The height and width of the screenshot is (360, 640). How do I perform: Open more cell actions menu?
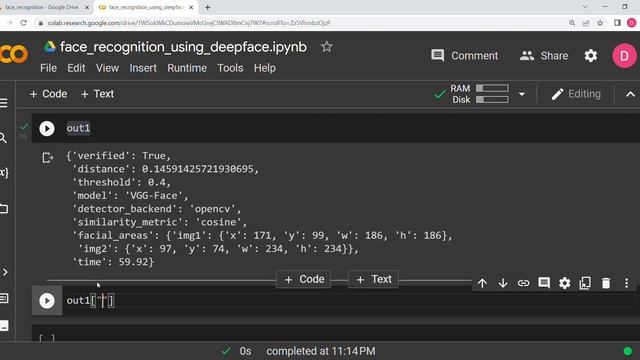(x=627, y=283)
